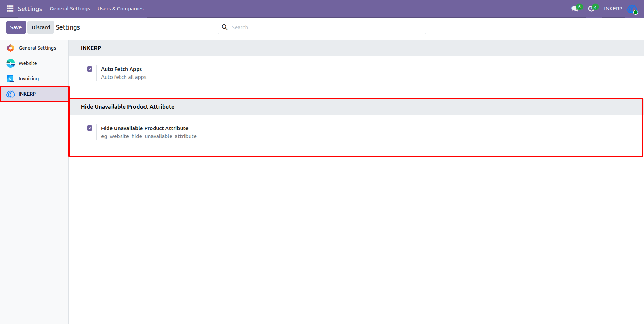The image size is (644, 324).
Task: Open the Users & Companies menu
Action: pyautogui.click(x=121, y=9)
